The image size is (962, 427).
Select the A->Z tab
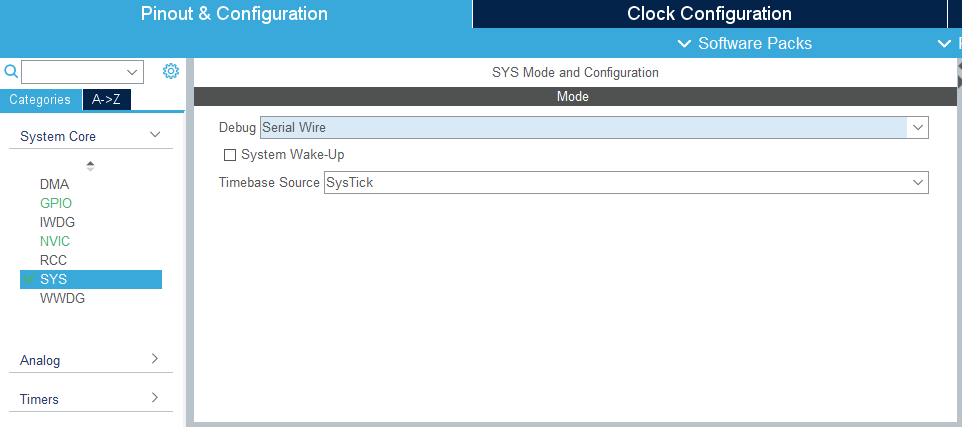click(107, 99)
